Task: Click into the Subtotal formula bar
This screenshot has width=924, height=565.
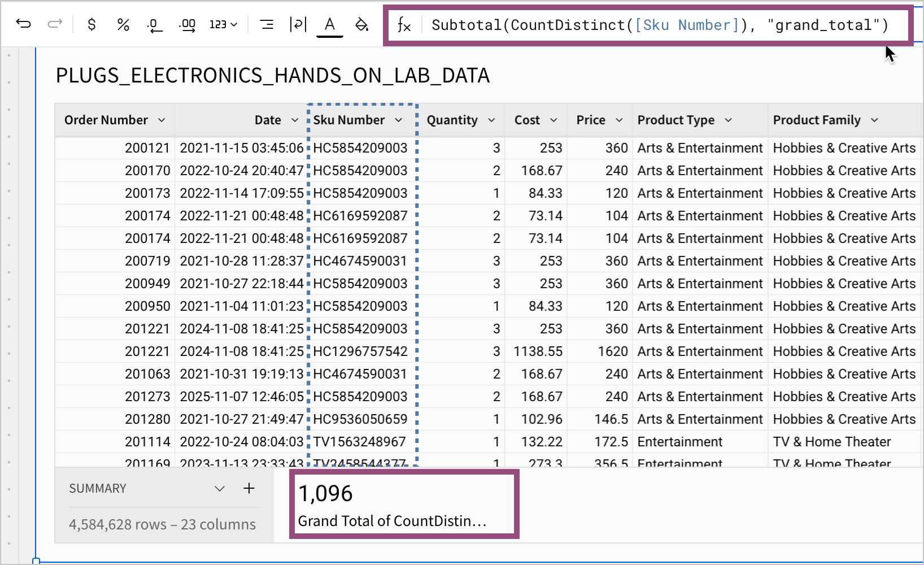Action: coord(660,25)
